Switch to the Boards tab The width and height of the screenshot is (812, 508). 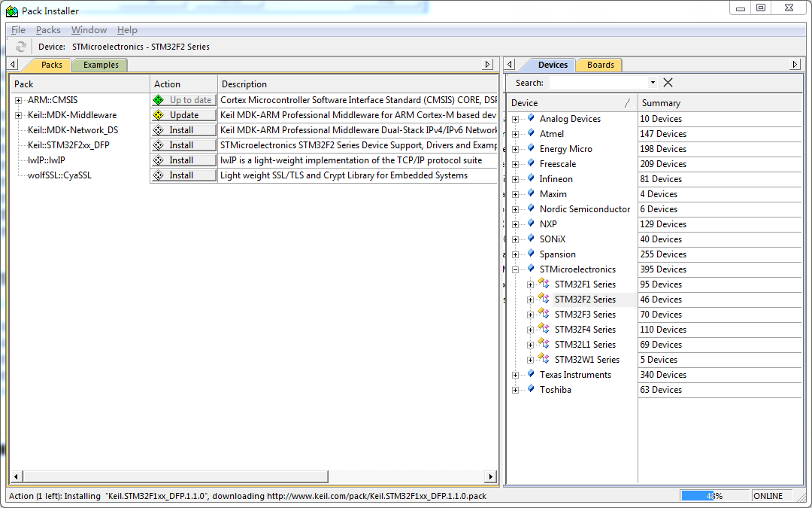click(600, 65)
